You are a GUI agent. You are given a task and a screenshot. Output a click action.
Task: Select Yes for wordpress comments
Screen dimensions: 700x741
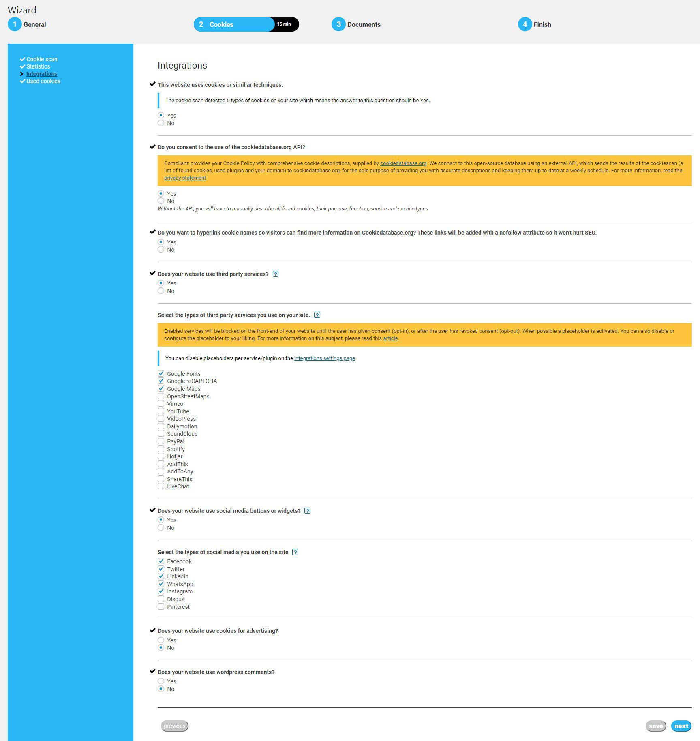coord(161,681)
